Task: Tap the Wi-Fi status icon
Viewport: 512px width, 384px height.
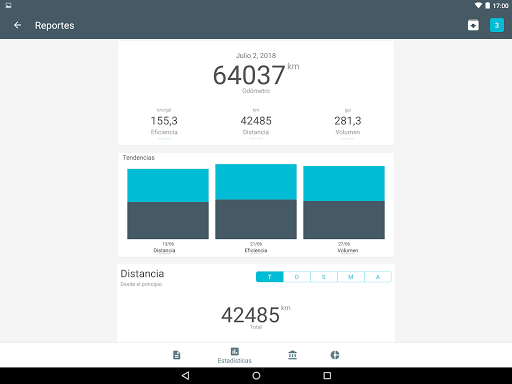Action: point(478,5)
